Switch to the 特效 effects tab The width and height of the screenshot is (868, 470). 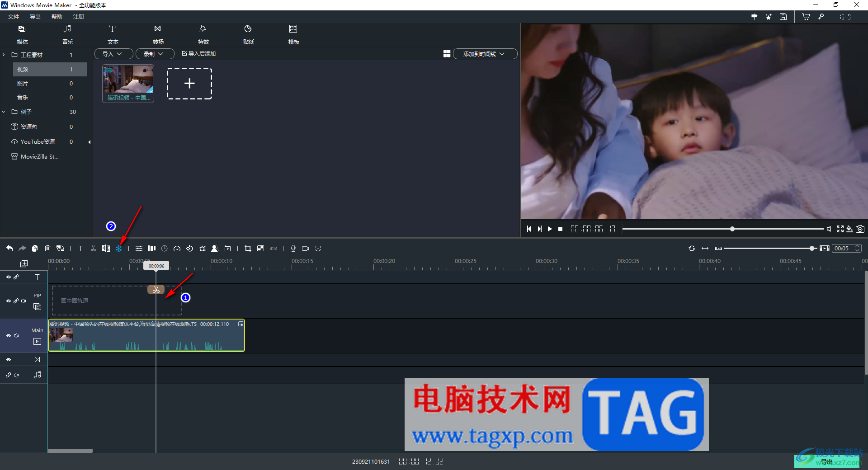[203, 34]
